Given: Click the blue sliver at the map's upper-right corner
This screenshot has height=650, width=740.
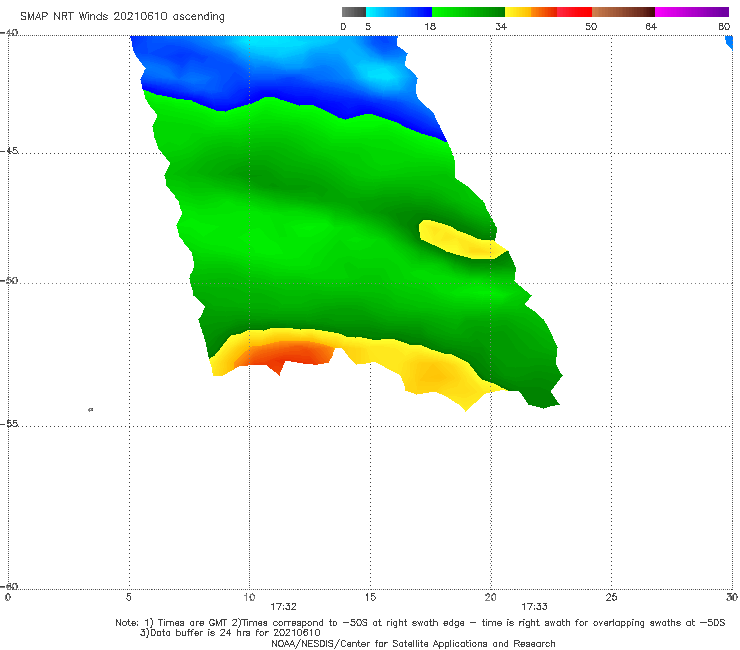Looking at the screenshot, I should tap(729, 42).
